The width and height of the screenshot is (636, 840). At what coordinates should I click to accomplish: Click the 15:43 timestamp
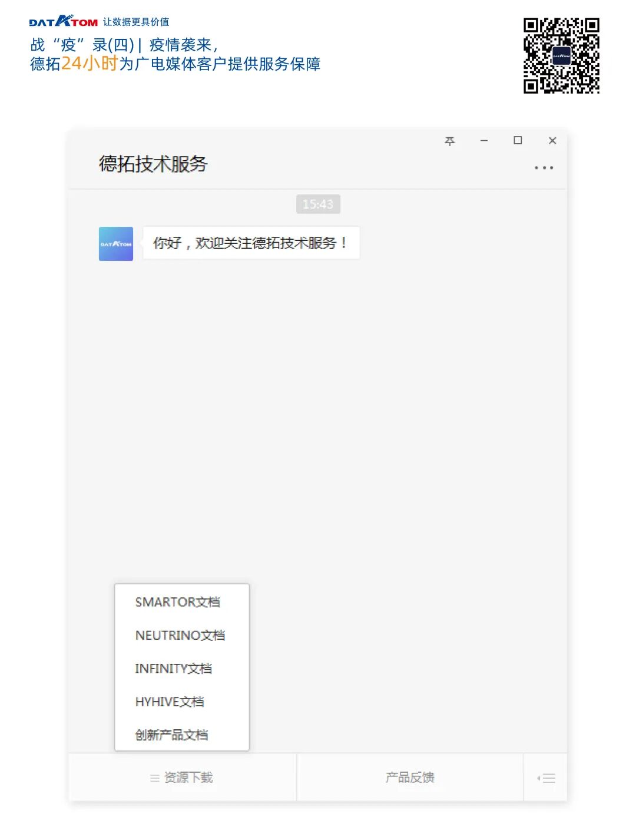(318, 204)
